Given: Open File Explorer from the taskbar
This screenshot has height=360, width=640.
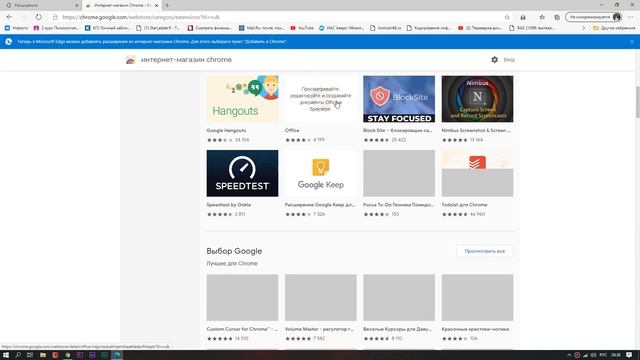Looking at the screenshot, I should pos(42,355).
